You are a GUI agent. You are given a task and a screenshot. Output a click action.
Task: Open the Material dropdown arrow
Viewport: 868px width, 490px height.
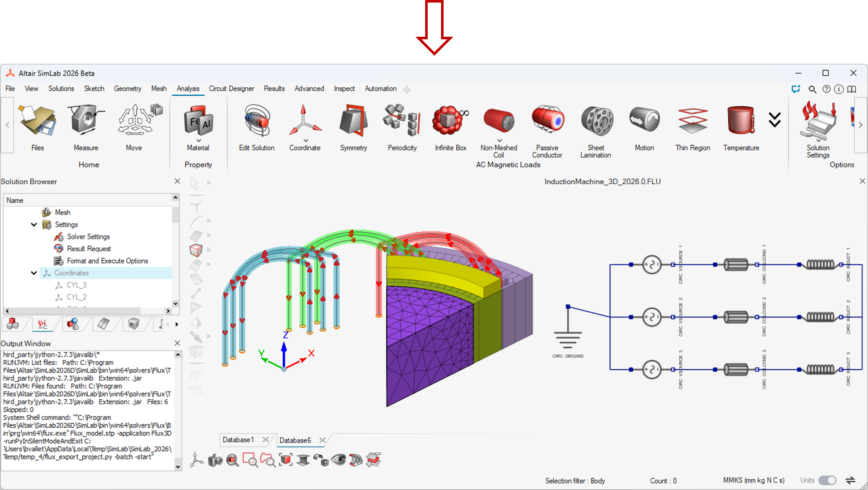pos(199,141)
